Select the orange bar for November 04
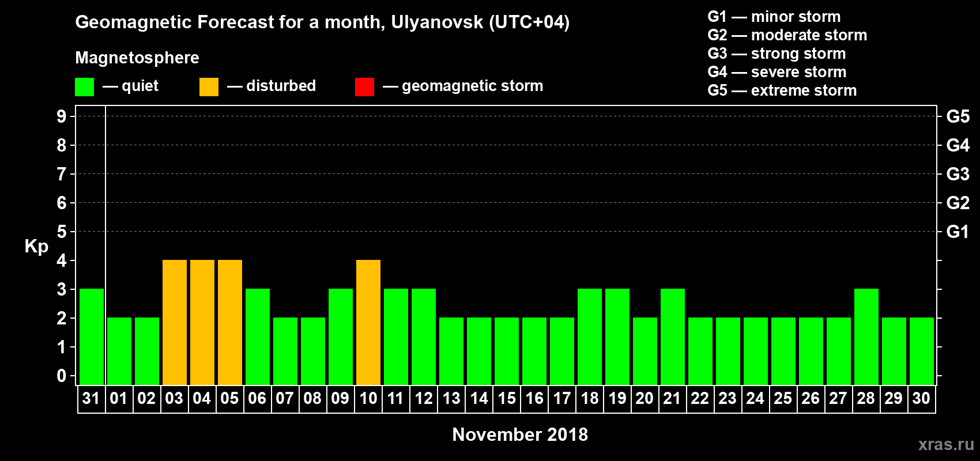The height and width of the screenshot is (461, 980). click(202, 322)
